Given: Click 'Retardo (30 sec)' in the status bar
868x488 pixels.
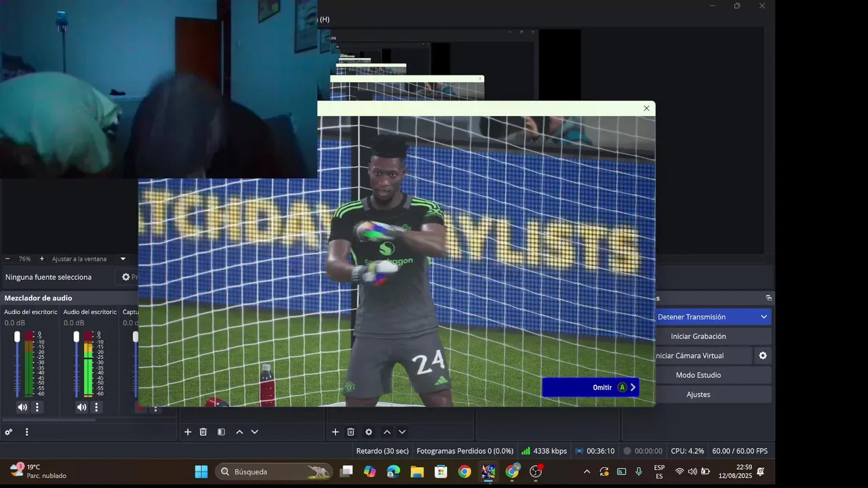Looking at the screenshot, I should coord(382,451).
